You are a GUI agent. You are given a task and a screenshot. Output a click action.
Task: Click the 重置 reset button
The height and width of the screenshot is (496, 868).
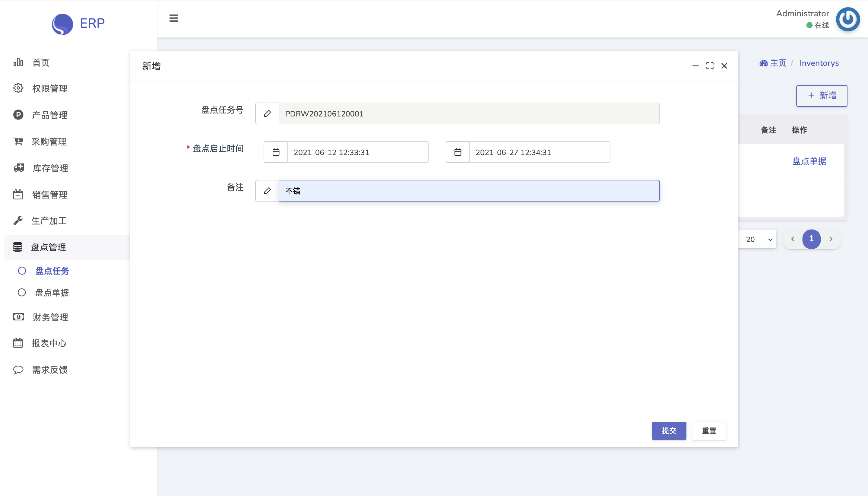pos(709,431)
